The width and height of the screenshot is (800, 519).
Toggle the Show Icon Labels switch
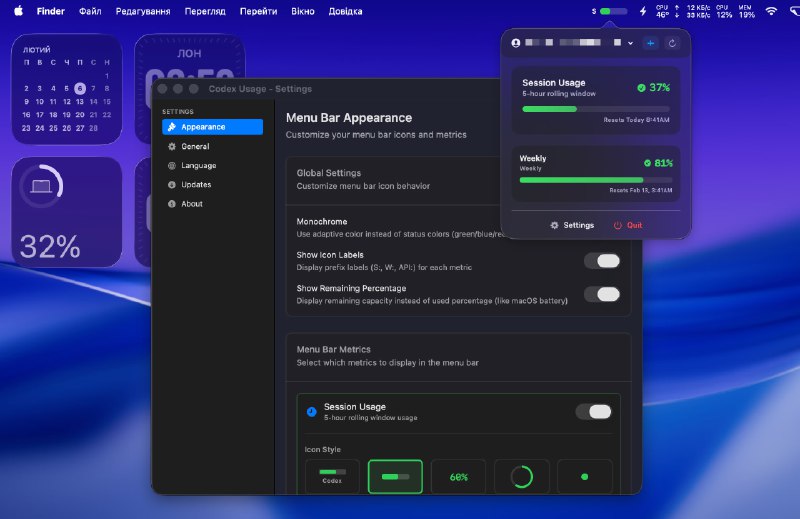(x=601, y=261)
